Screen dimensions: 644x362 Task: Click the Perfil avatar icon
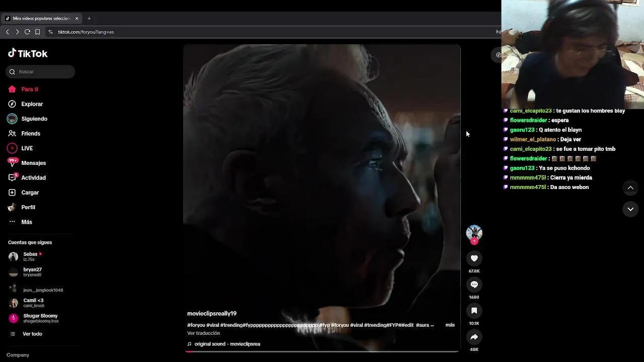[12, 207]
